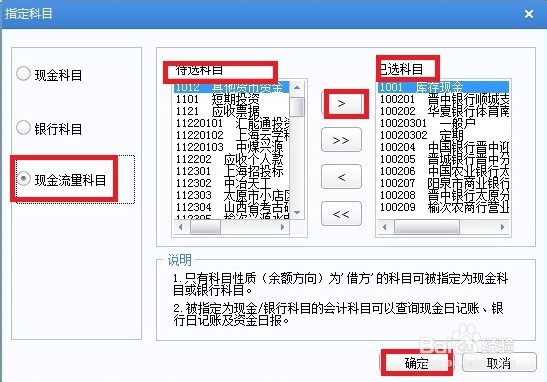547x382 pixels.
Task: Click right arrow of 待选科目 horizontal scrollbar
Action: 283,227
